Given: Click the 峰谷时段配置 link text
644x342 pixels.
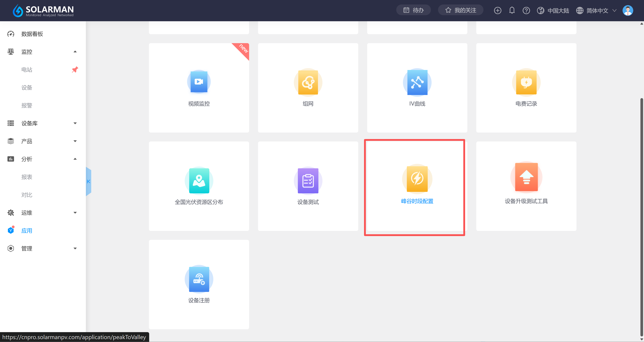Looking at the screenshot, I should point(417,201).
